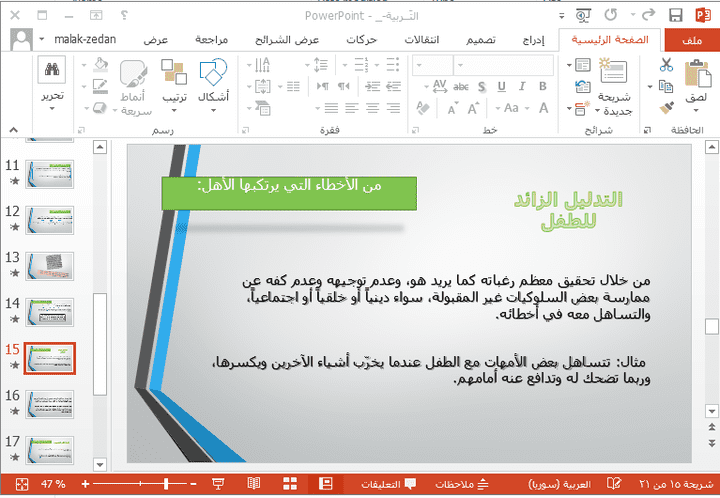Switch to Slide Sorter view icon
Viewport: 720px width, 498px height.
pyautogui.click(x=290, y=484)
